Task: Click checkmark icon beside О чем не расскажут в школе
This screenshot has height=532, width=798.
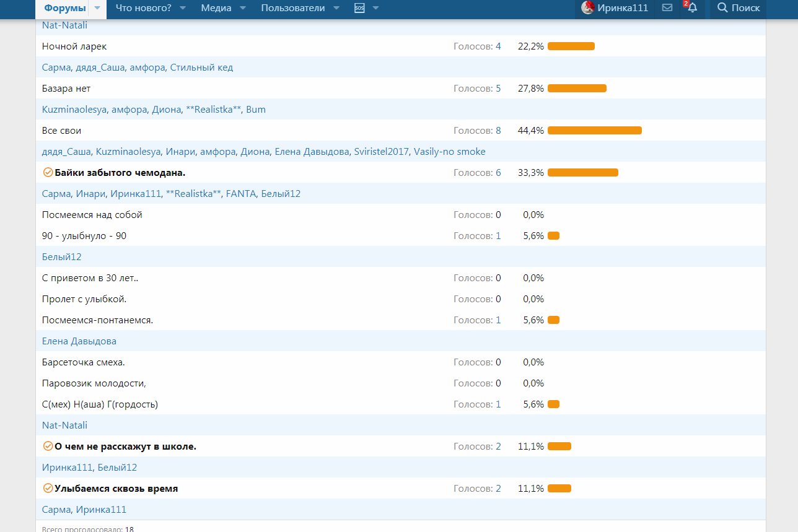Action: tap(48, 447)
